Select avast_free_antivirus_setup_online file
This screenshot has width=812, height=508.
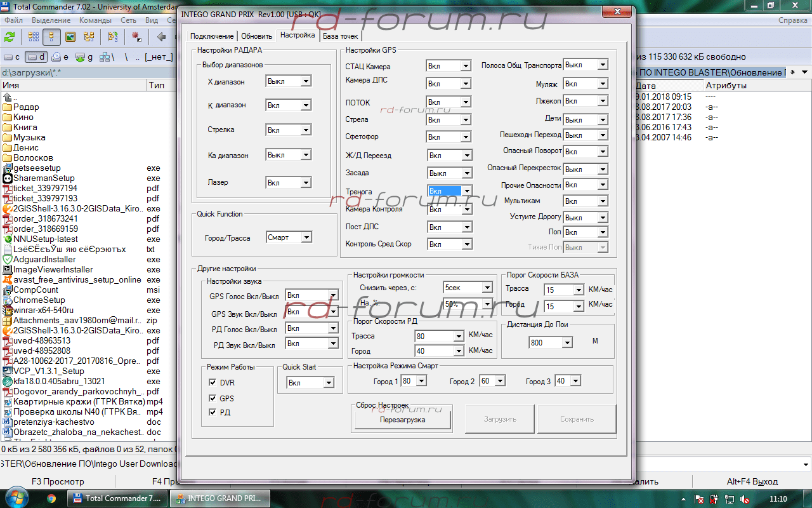[77, 279]
